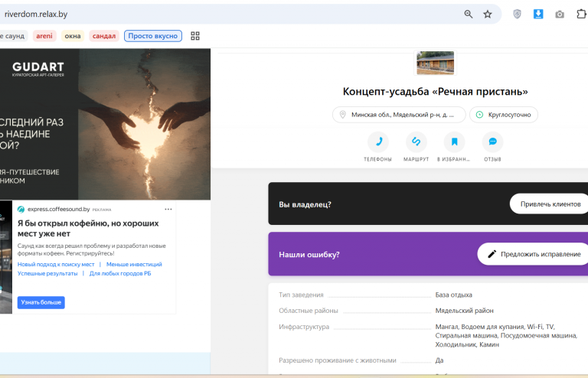Click the label Областные районы

[309, 311]
